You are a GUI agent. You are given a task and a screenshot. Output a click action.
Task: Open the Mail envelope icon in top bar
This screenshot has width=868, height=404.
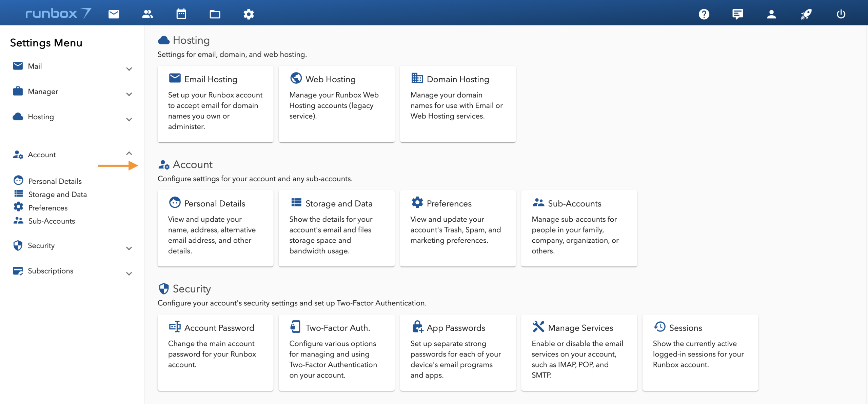click(x=114, y=14)
